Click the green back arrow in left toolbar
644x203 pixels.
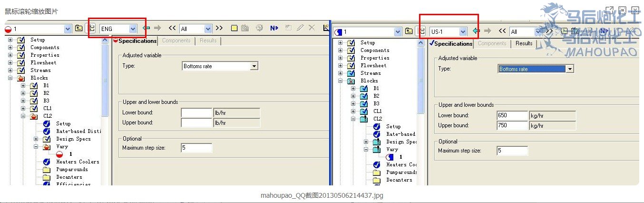(146, 29)
